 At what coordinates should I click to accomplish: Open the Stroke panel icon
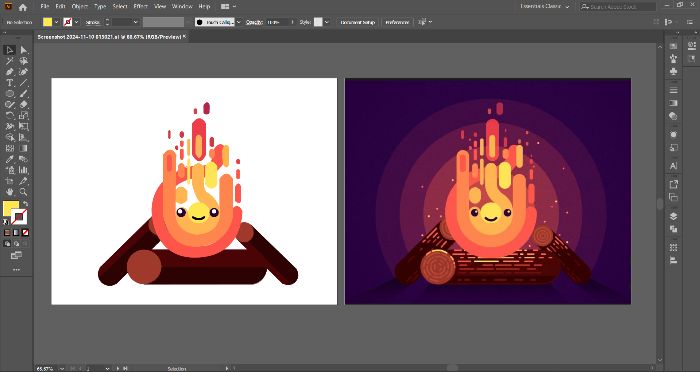tap(674, 90)
